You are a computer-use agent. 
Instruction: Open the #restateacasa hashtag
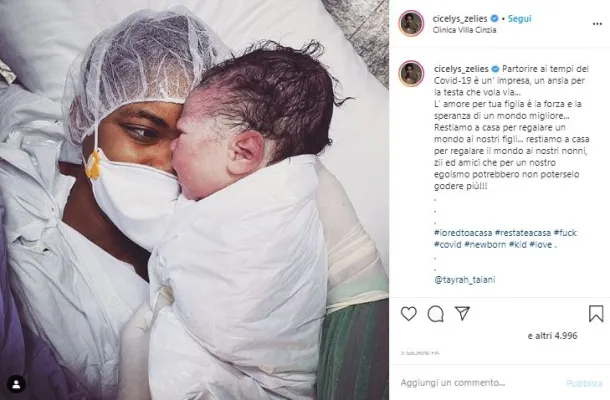(522, 233)
